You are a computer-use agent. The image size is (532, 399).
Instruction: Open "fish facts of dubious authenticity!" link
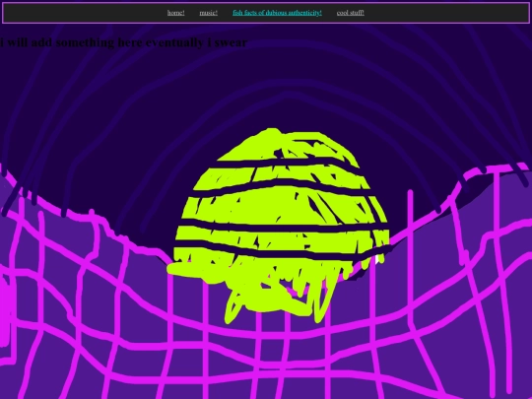click(277, 13)
